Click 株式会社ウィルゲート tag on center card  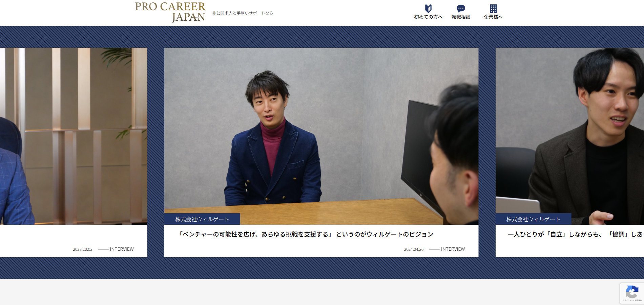pos(202,219)
